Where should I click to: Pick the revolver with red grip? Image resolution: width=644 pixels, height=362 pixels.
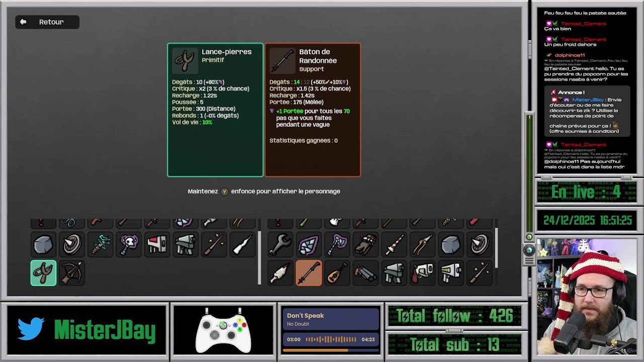[x=422, y=273]
